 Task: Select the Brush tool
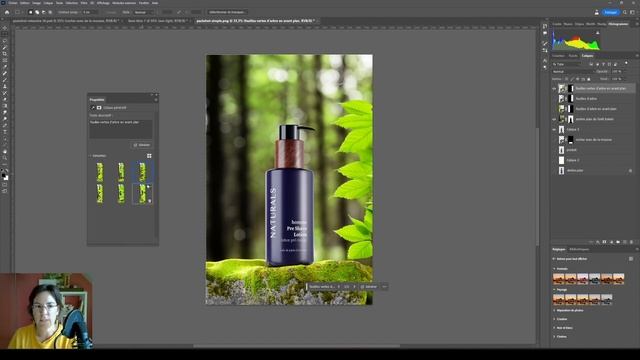click(4, 80)
